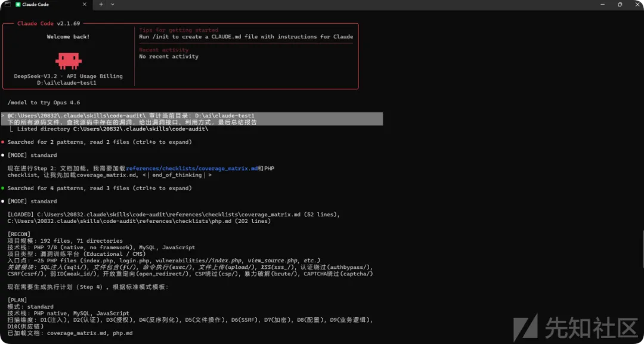Click the php.md (202 lines) path line

pyautogui.click(x=139, y=221)
